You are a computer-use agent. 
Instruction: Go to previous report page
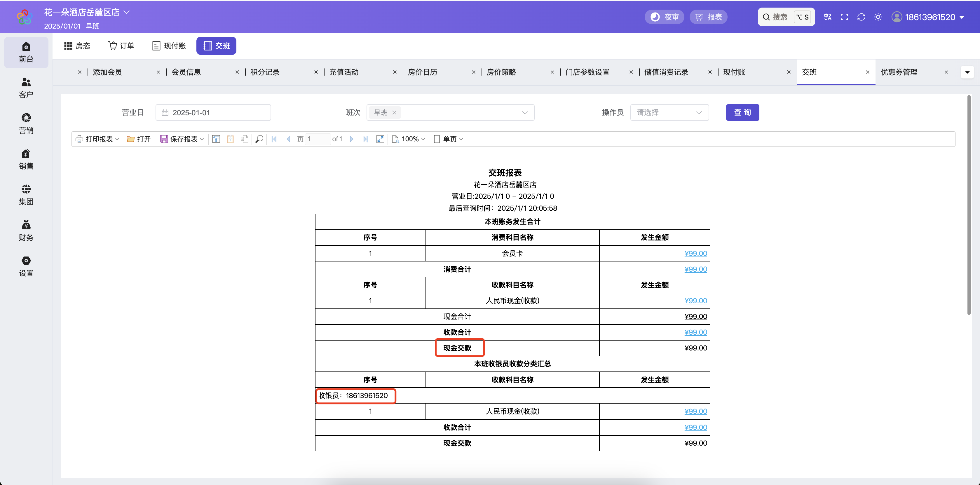tap(288, 139)
